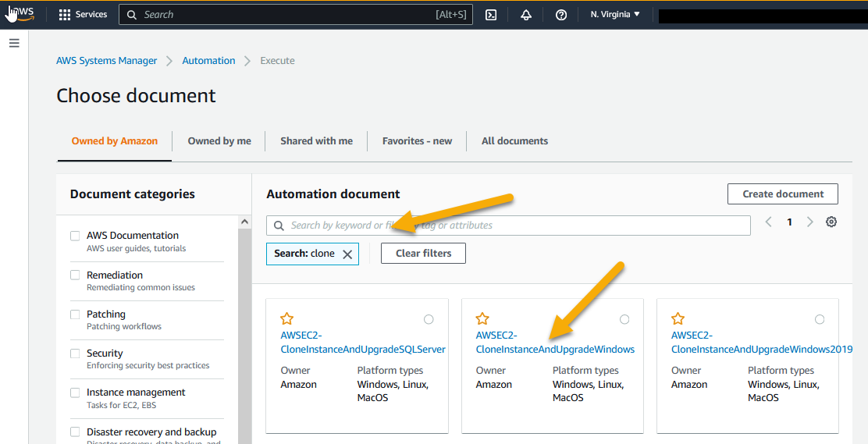The height and width of the screenshot is (444, 868).
Task: Open the Favorites - new tab
Action: 418,141
